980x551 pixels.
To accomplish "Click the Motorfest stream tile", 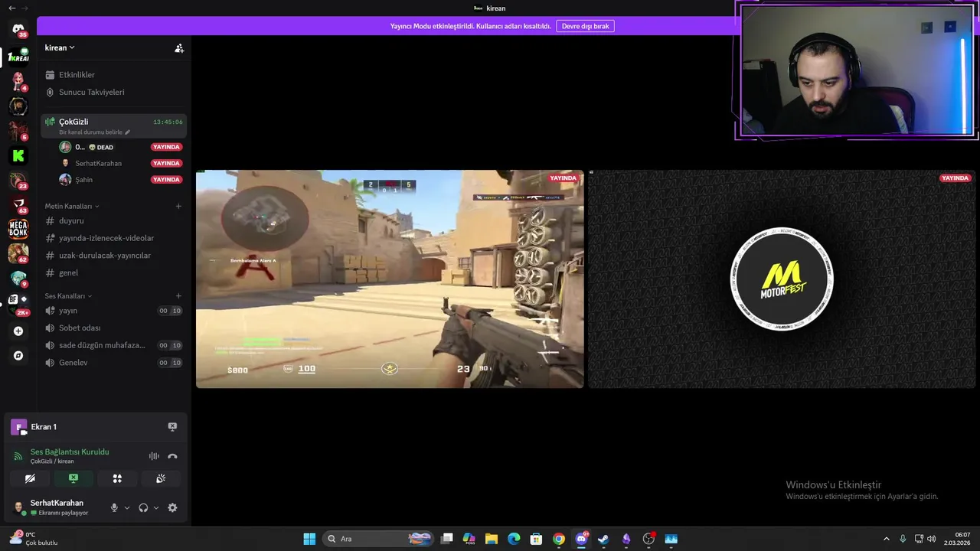I will click(x=782, y=279).
